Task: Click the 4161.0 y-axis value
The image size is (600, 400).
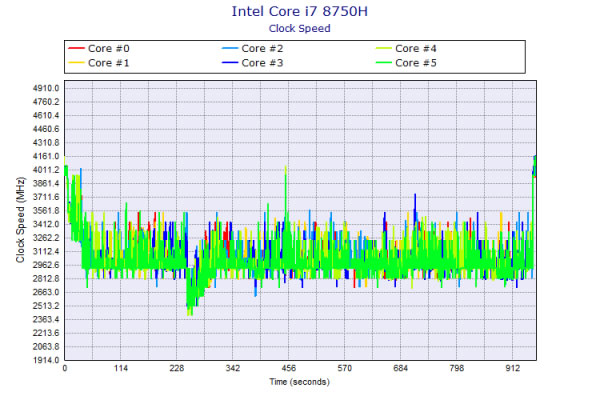Action: click(x=46, y=156)
